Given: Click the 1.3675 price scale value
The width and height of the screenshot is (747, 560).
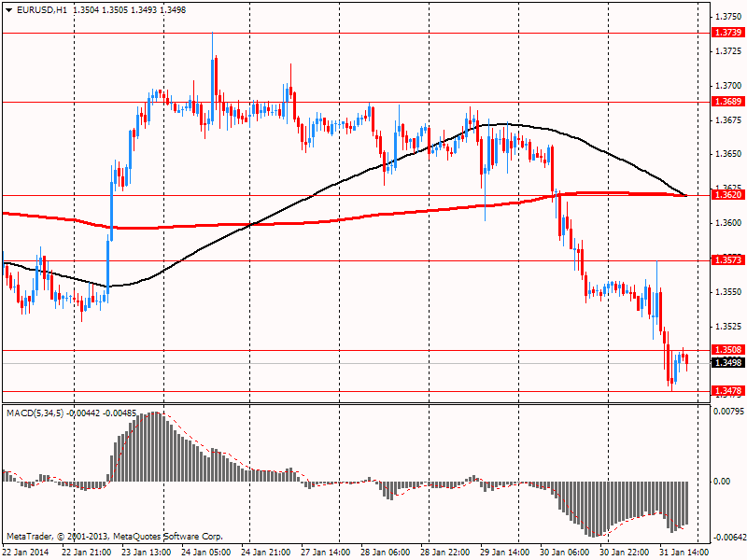Looking at the screenshot, I should coord(729,120).
